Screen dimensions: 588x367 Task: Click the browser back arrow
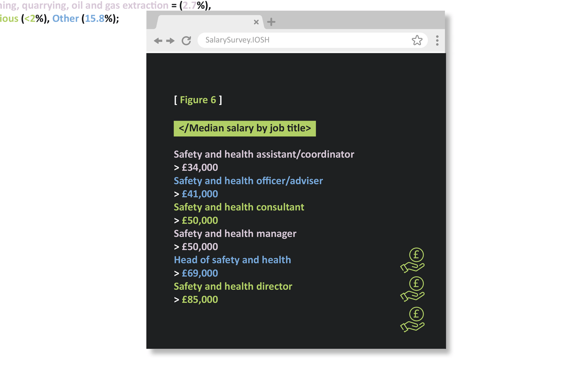(x=158, y=40)
